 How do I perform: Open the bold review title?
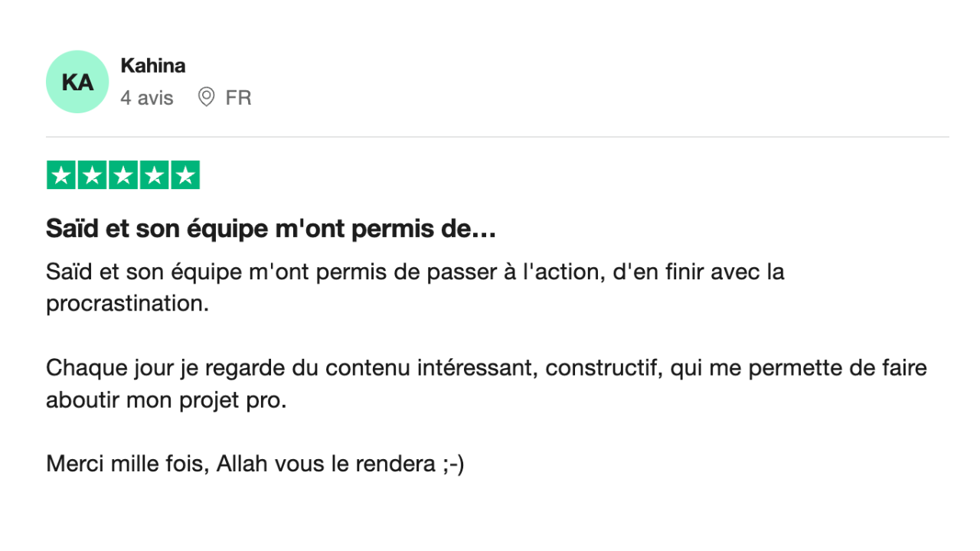pos(260,228)
